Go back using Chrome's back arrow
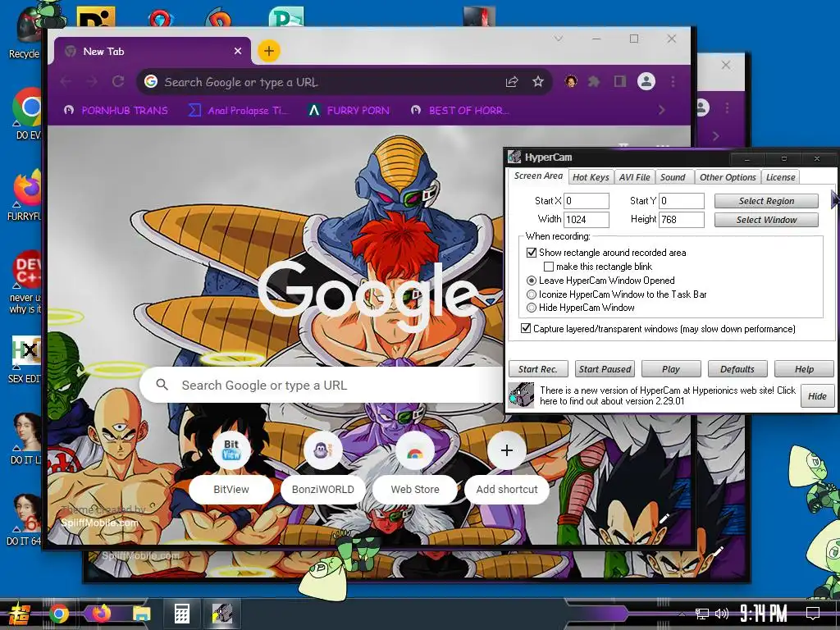This screenshot has width=840, height=630. (x=66, y=81)
